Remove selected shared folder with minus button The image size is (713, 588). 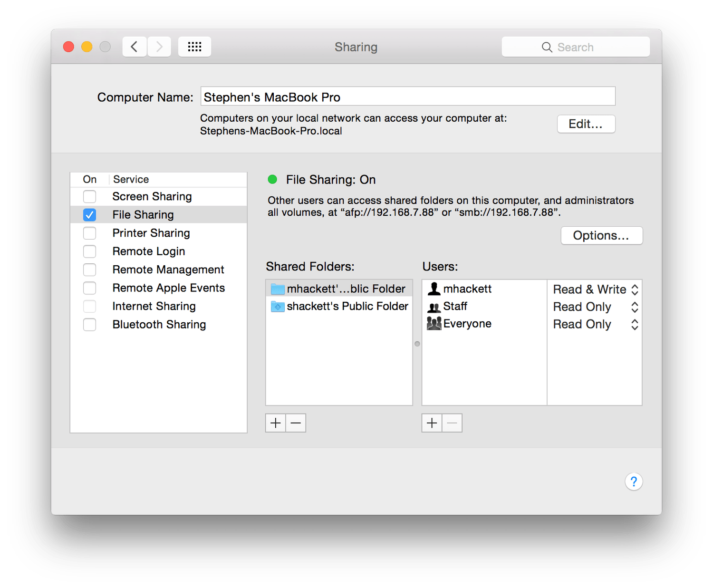click(x=296, y=423)
